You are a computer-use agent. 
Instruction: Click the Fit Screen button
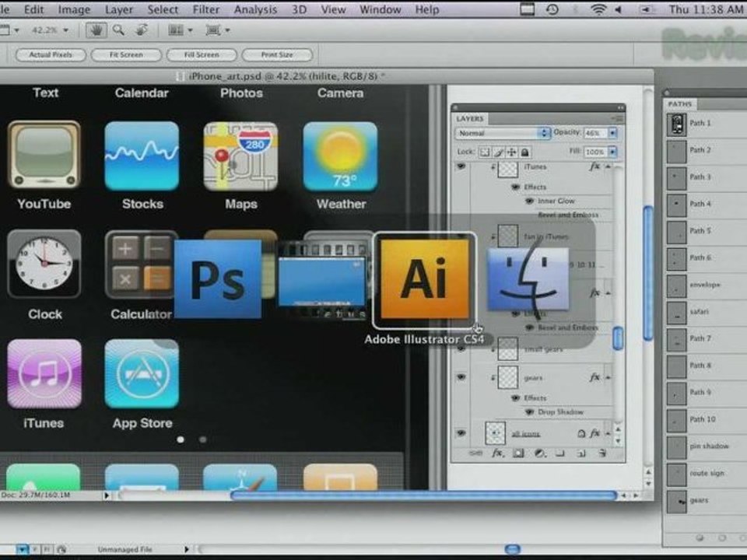click(126, 54)
